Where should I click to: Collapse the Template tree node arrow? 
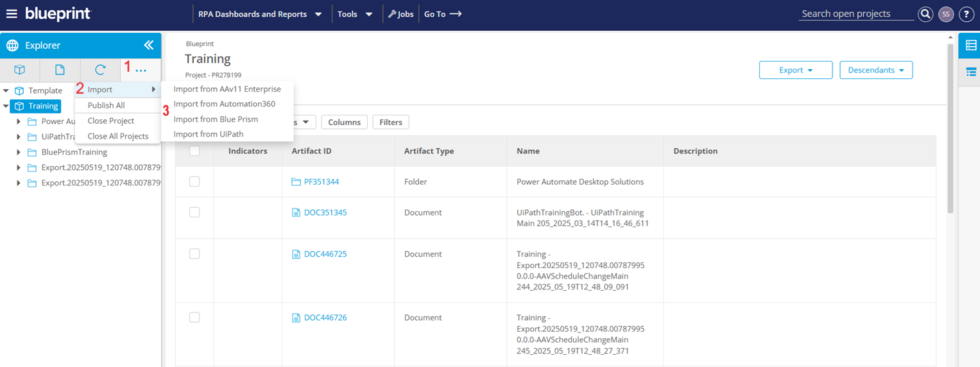coord(6,90)
